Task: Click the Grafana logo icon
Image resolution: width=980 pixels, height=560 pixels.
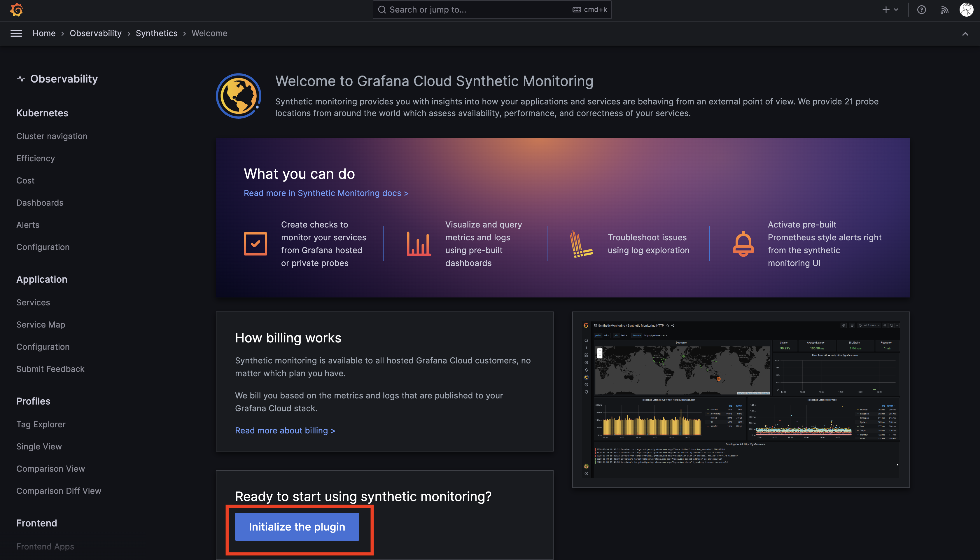Action: (17, 10)
